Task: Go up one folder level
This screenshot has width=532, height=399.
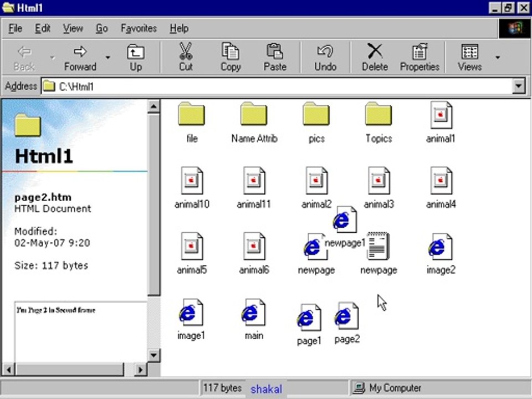Action: (135, 57)
